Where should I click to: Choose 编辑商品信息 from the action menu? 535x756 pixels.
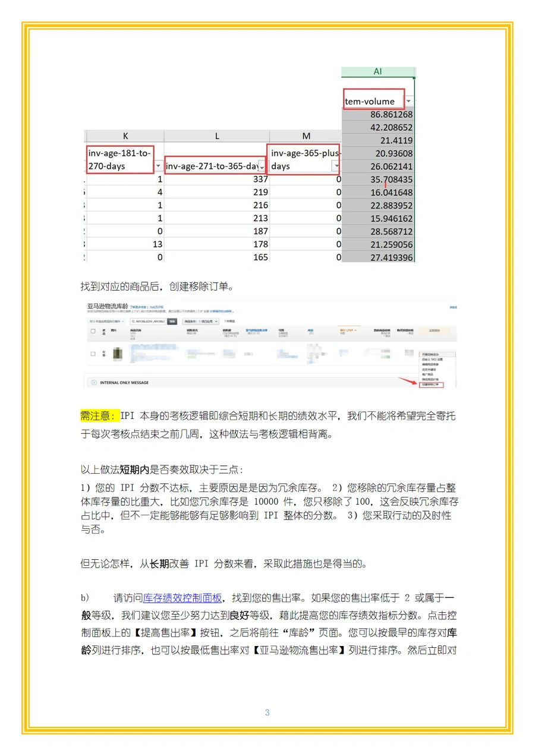click(x=430, y=364)
